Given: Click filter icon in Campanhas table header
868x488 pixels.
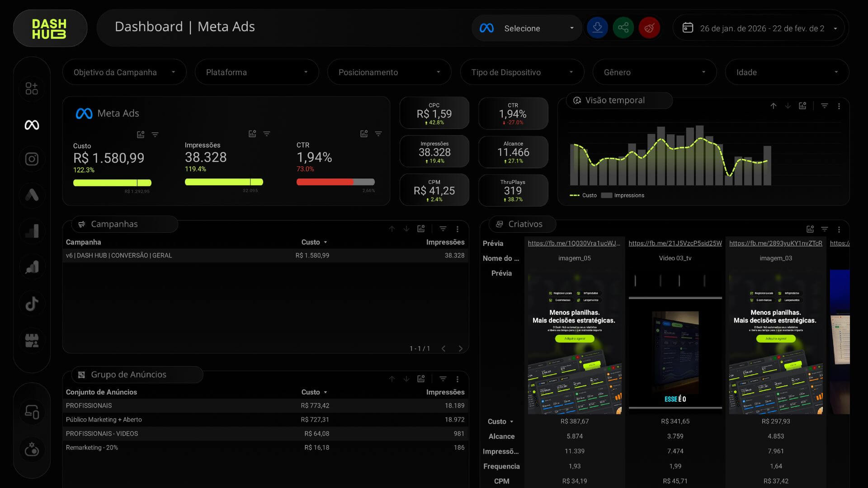Looking at the screenshot, I should pos(443,229).
